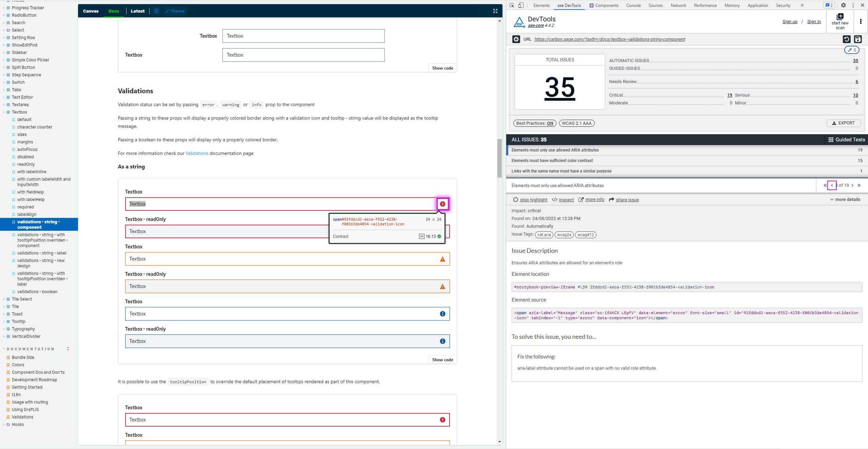Click the fullscreen icon in Storybook toolbar
This screenshot has height=449, width=868.
click(x=495, y=11)
